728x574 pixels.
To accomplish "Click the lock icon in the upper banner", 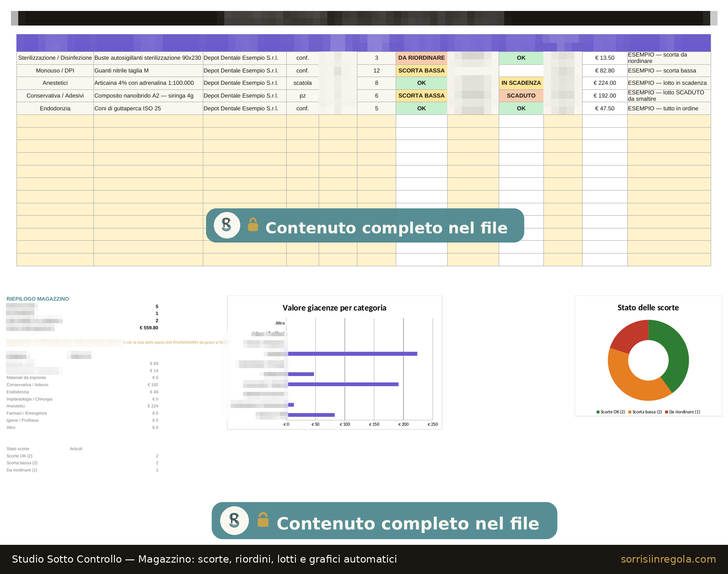I will point(253,225).
